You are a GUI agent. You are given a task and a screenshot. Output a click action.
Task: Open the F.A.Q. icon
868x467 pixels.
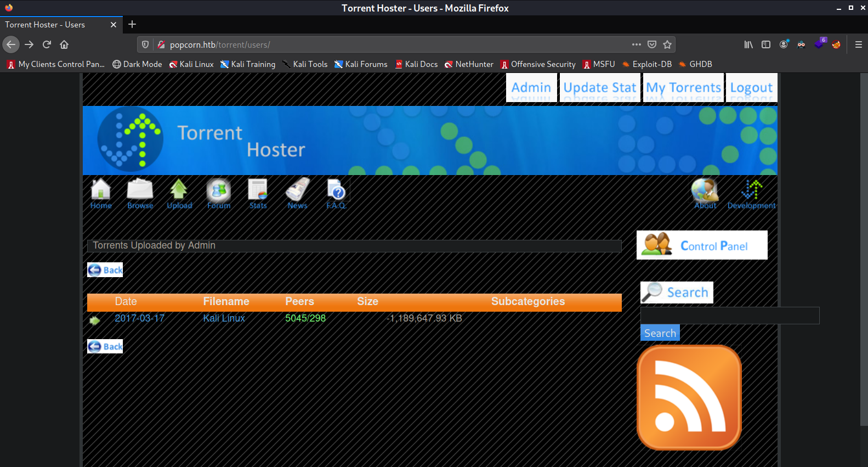[x=336, y=194]
